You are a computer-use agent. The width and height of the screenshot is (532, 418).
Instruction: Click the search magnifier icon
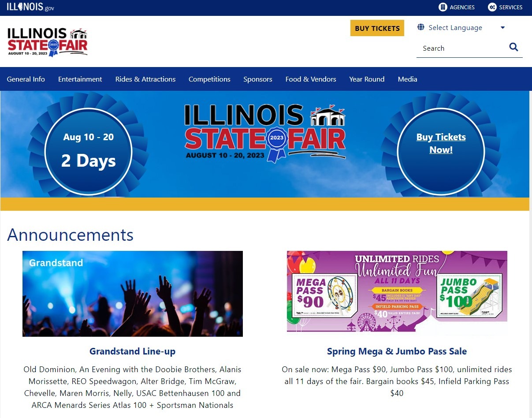click(513, 47)
